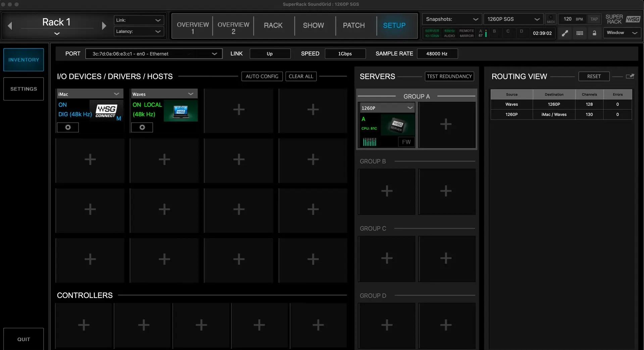
Task: Open the Port network adapter dropdown
Action: (x=154, y=54)
